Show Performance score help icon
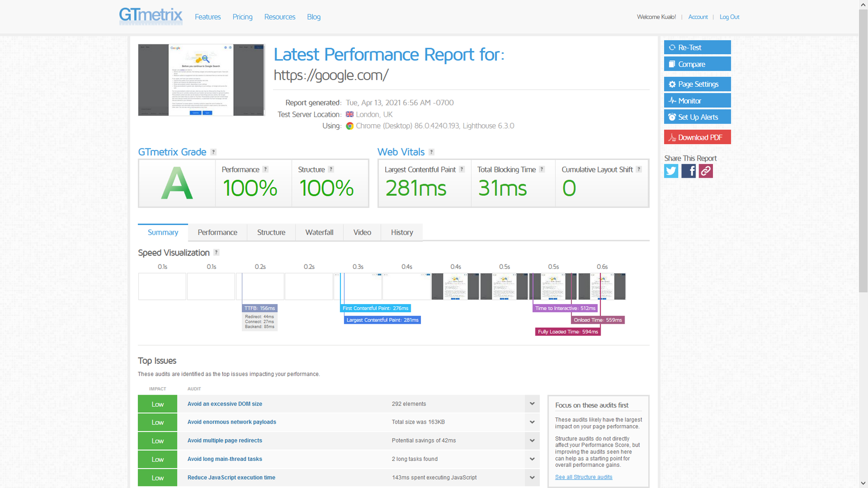The width and height of the screenshot is (868, 488). pos(265,169)
